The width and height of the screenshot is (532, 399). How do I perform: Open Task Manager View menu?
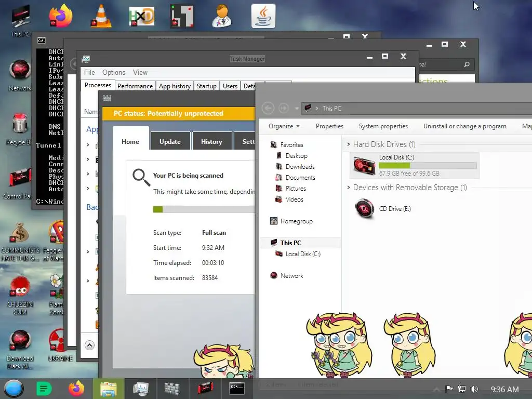tap(140, 72)
